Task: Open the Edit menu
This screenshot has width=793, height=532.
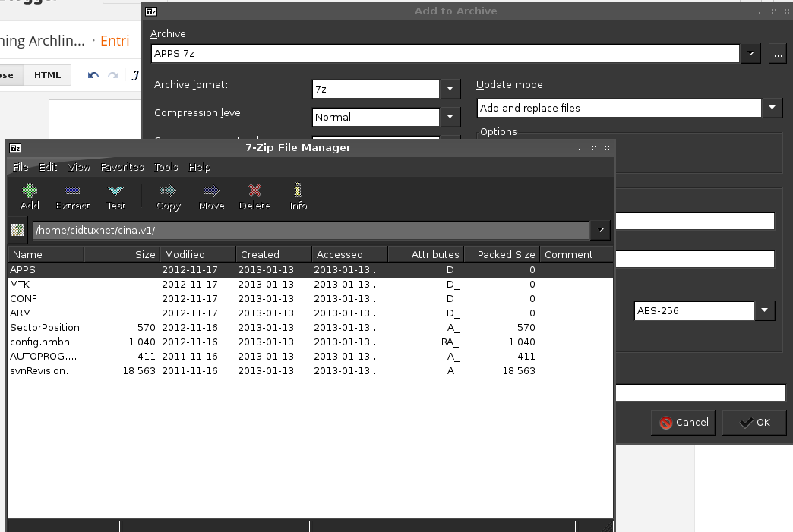Action: (48, 167)
